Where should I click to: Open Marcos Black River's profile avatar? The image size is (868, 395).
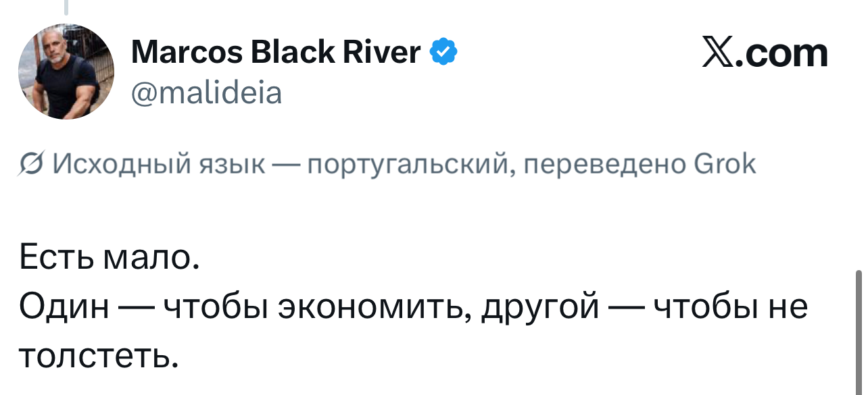point(66,72)
